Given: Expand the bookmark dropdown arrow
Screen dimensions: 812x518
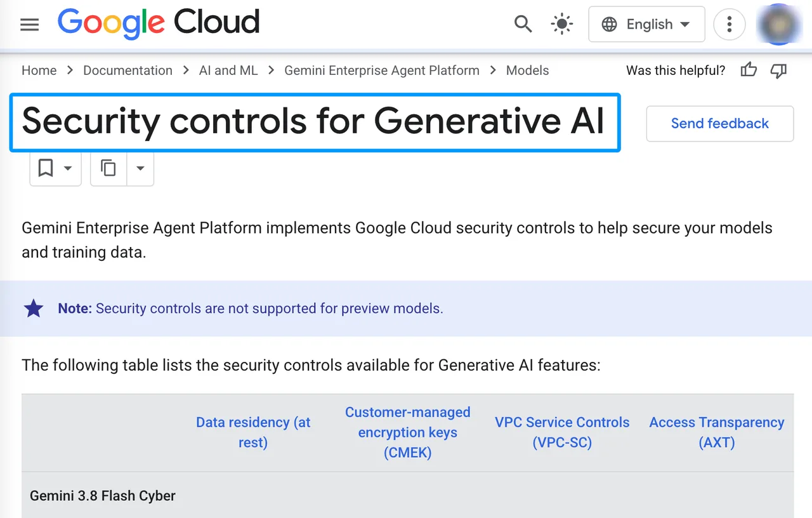Looking at the screenshot, I should pyautogui.click(x=68, y=168).
